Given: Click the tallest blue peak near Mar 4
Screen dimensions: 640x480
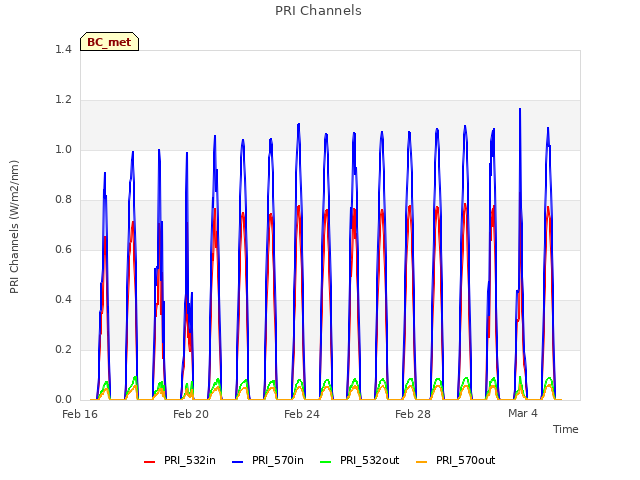Looking at the screenshot, I should (x=520, y=109).
